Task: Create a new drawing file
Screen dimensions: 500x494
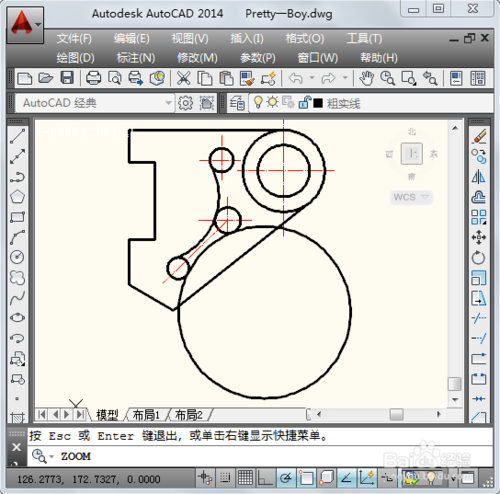Action: pyautogui.click(x=25, y=79)
